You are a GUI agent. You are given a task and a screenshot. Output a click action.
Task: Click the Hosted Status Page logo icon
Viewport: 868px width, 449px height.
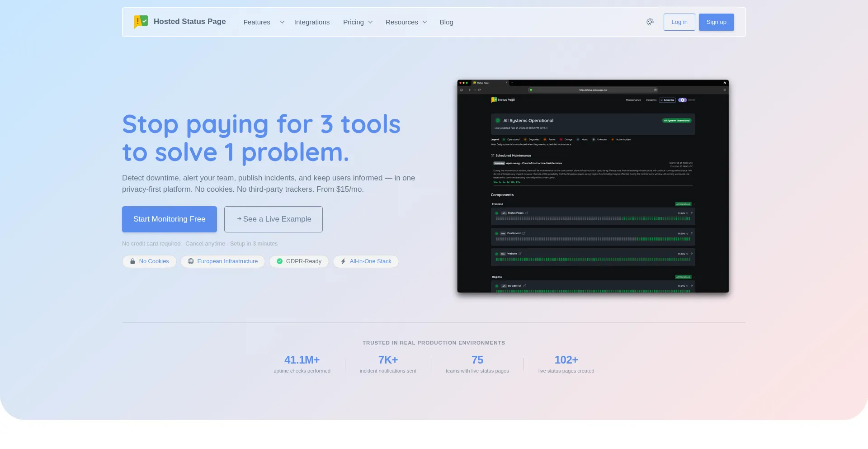tap(141, 22)
